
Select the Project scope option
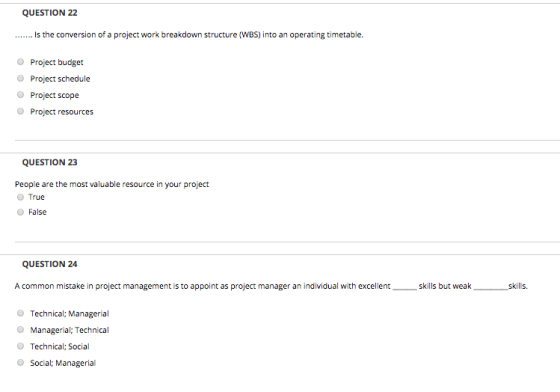(20, 95)
